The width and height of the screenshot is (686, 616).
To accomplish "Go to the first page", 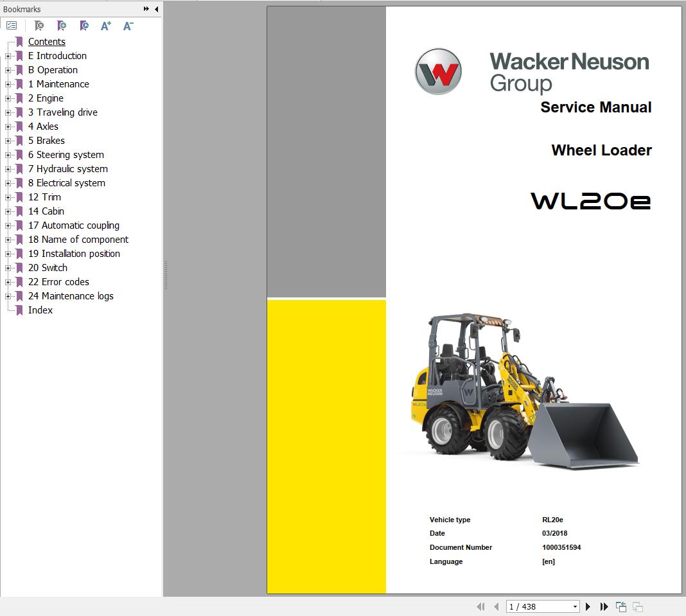I will pyautogui.click(x=480, y=606).
